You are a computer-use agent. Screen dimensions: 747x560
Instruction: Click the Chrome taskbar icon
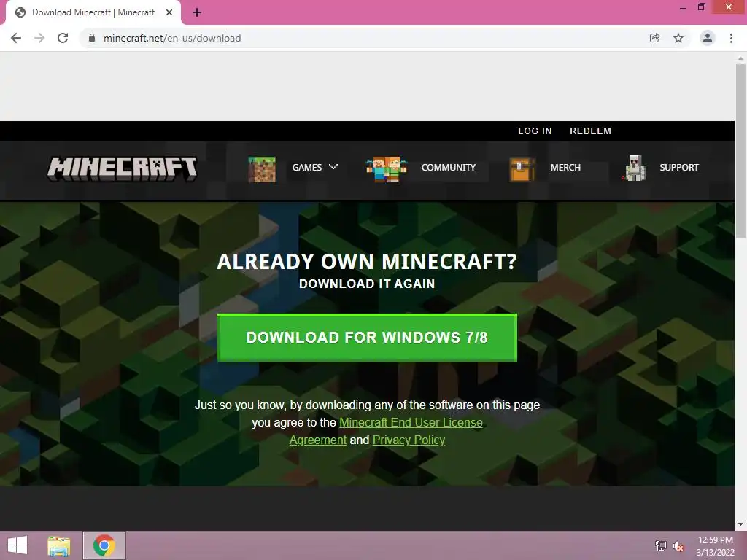pos(104,545)
